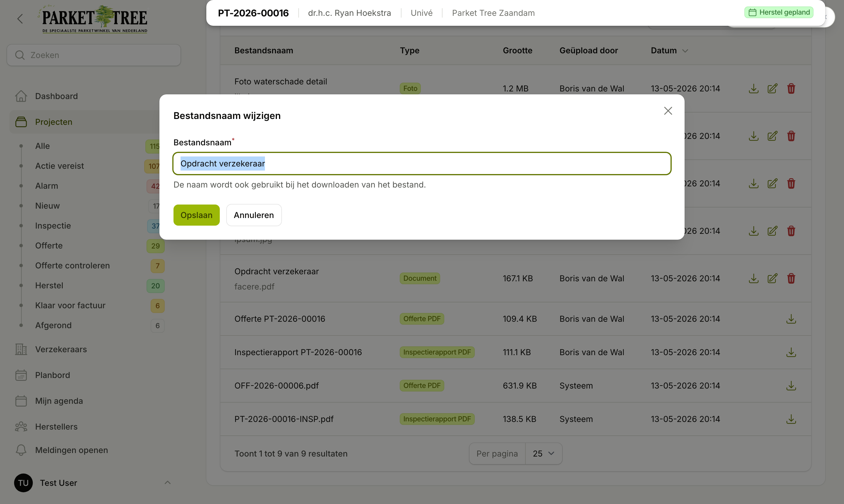Download PT-2026-00016-INSP.pdf

tap(791, 419)
